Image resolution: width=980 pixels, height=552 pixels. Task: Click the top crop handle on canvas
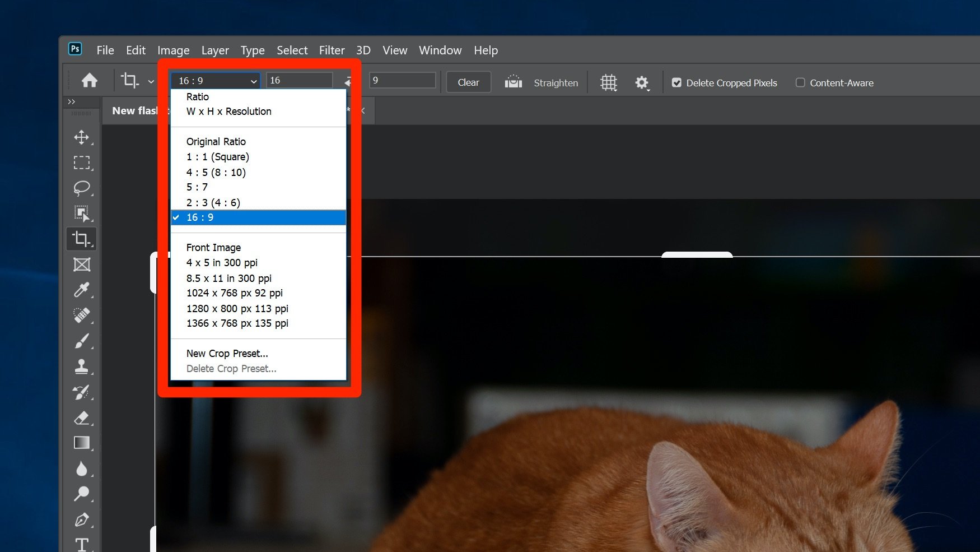697,255
